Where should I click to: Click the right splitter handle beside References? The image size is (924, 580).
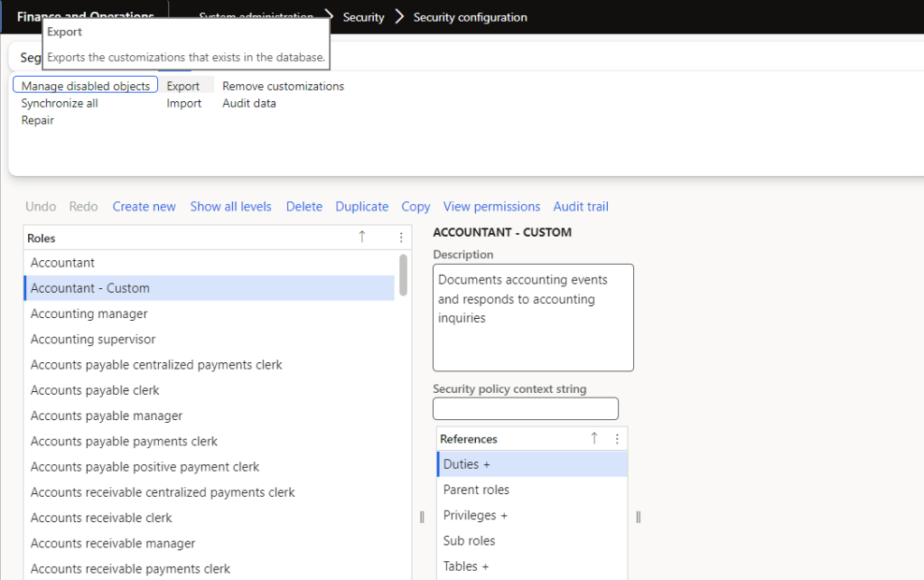(x=638, y=517)
